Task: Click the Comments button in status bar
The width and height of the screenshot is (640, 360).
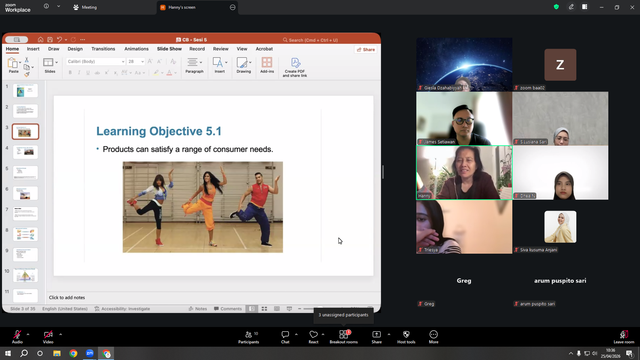Action: point(228,309)
